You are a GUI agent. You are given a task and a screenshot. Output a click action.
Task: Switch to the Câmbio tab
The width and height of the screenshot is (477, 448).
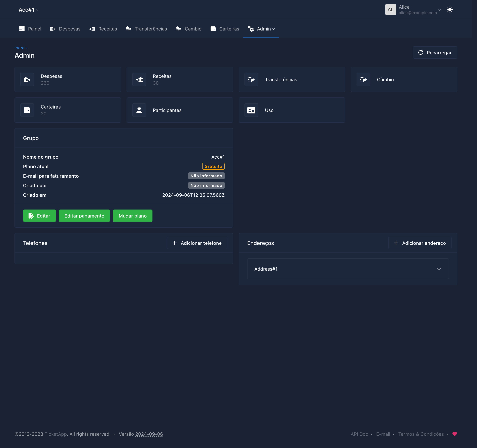(x=188, y=29)
